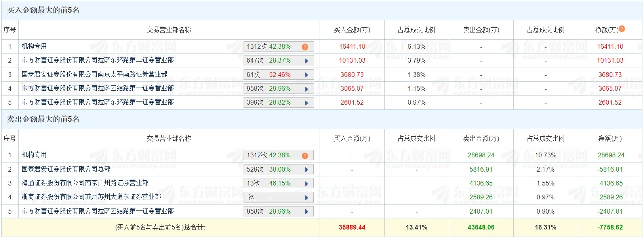The width and height of the screenshot is (644, 239).
Task: Expand the 958次 29.96% arrow in buy table
Action: pos(307,89)
